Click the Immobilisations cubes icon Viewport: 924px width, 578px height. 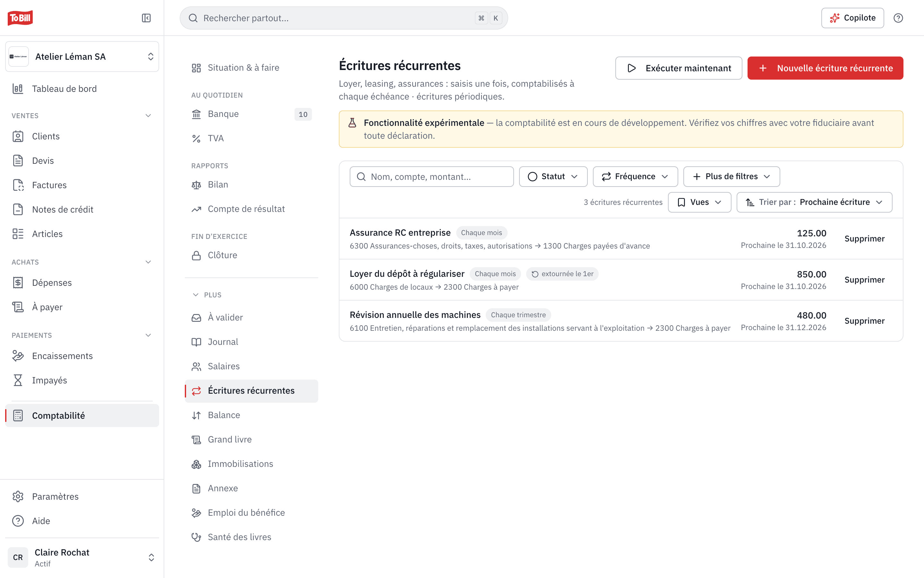point(196,464)
